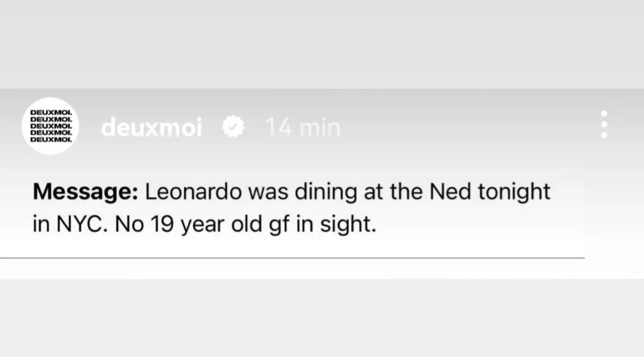Viewport: 644px width, 357px height.
Task: Click the verified badge next to deuxmoi
Action: [x=233, y=126]
